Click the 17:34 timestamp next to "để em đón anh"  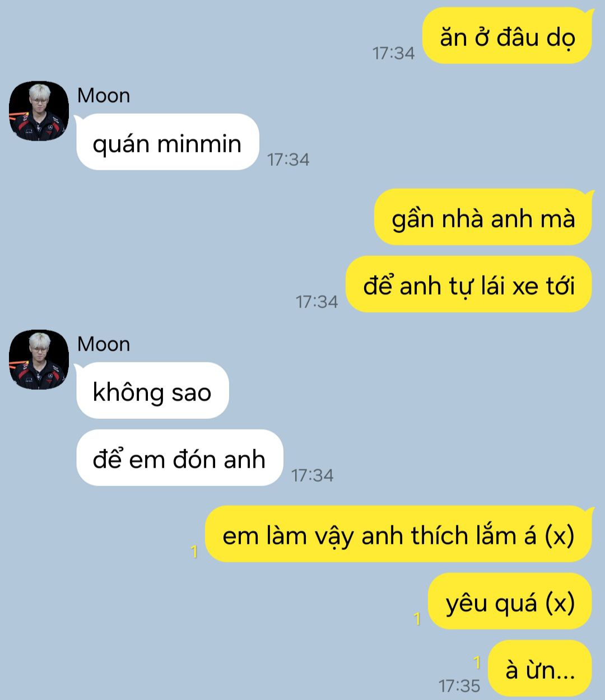[312, 475]
